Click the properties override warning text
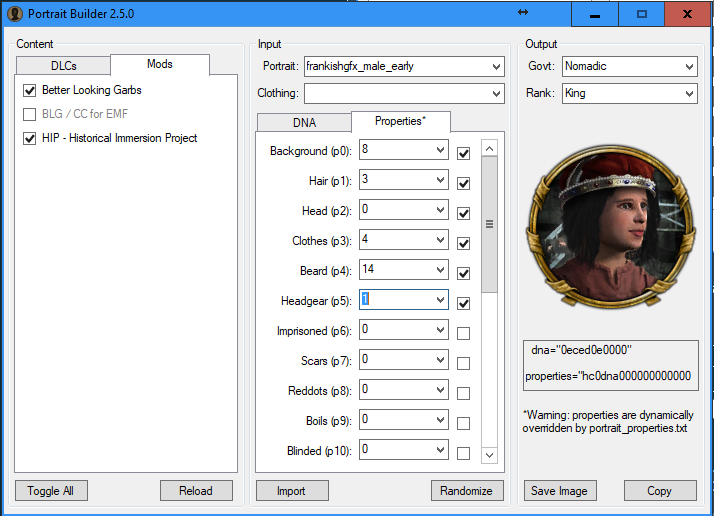Viewport: 714px width, 516px height. [608, 422]
